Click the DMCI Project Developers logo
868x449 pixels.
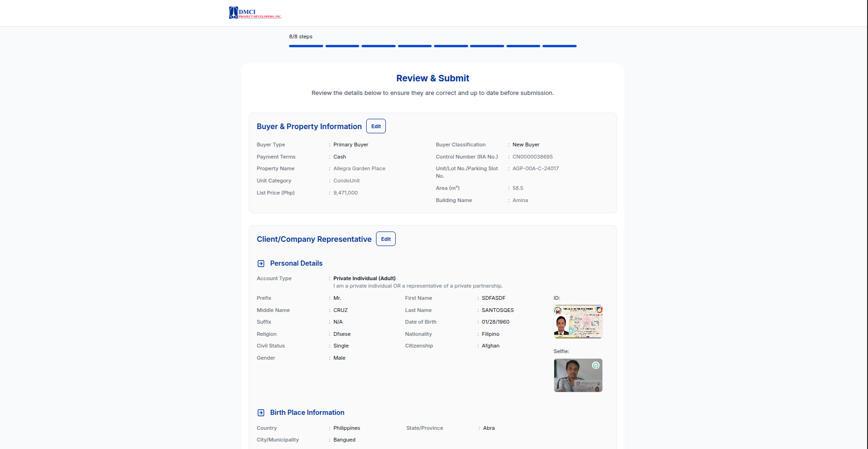(x=255, y=13)
